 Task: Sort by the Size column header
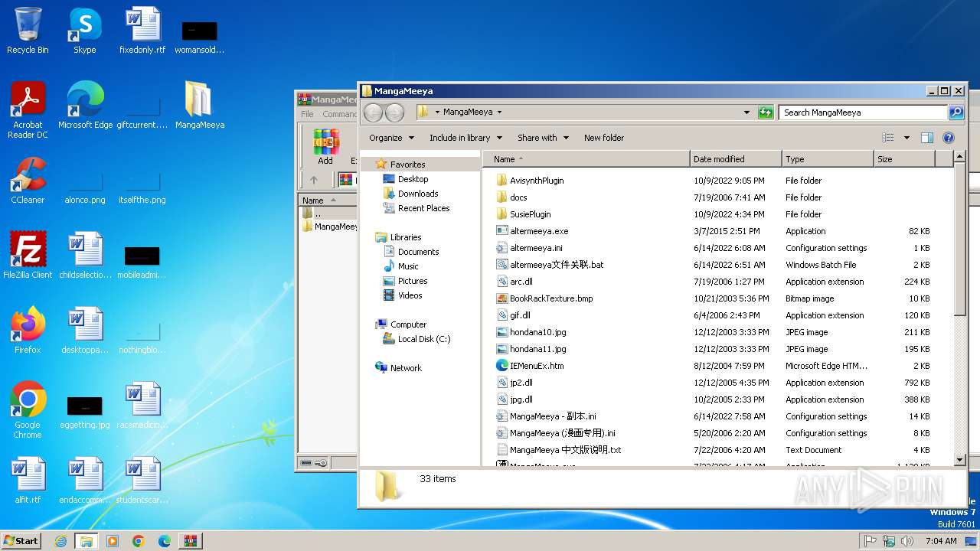click(x=904, y=159)
